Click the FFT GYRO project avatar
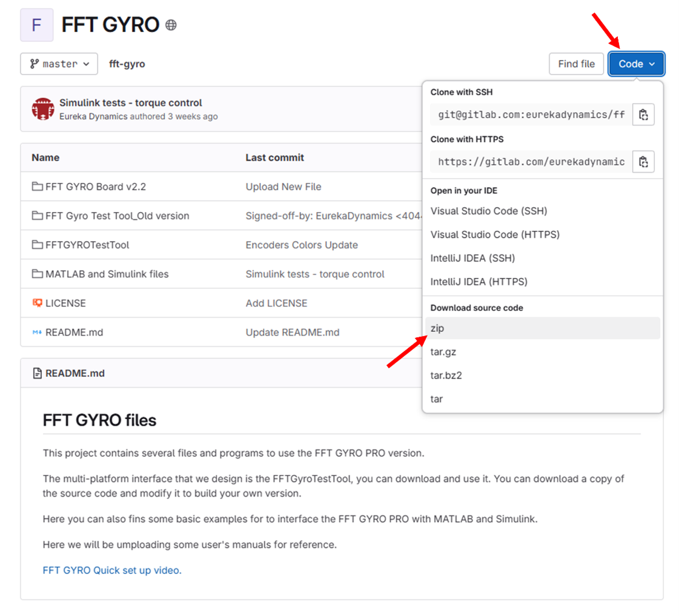Screen dimensions: 679x616 [36, 25]
